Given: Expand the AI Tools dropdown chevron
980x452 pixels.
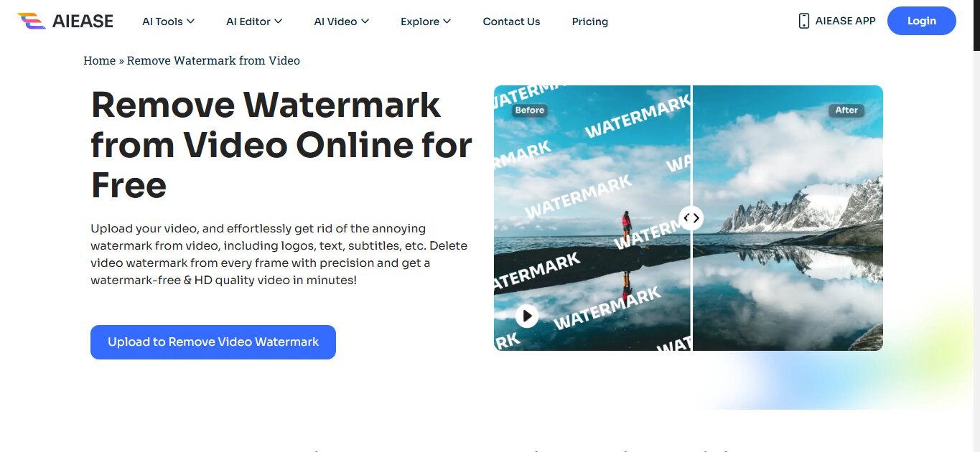Looking at the screenshot, I should [191, 22].
